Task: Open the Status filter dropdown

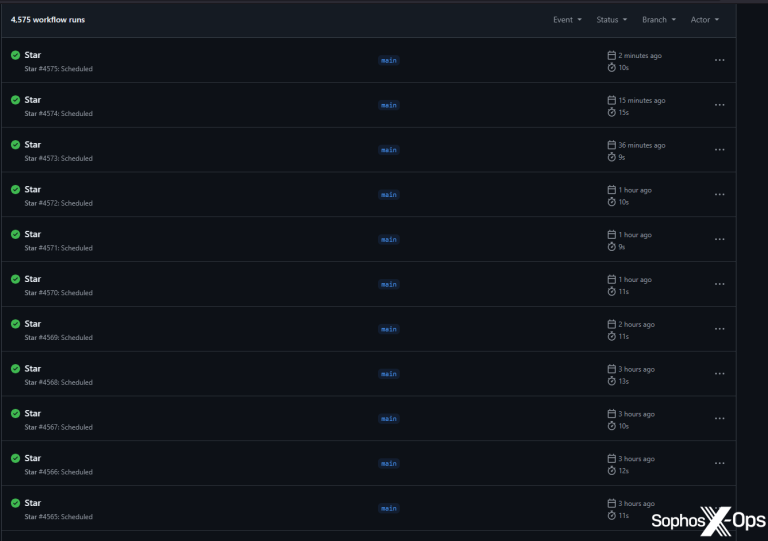Action: coord(611,19)
